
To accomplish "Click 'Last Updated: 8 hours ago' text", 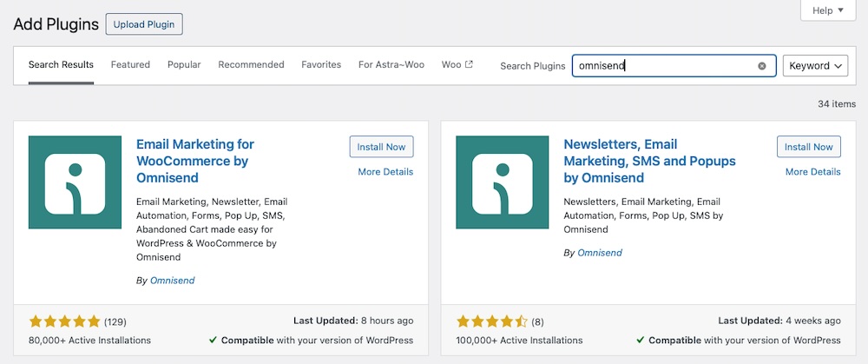I will point(353,321).
